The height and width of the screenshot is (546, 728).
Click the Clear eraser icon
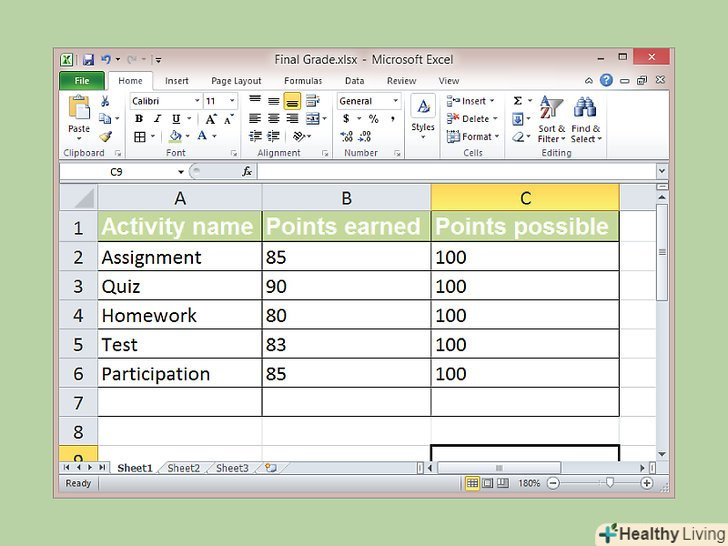(518, 137)
